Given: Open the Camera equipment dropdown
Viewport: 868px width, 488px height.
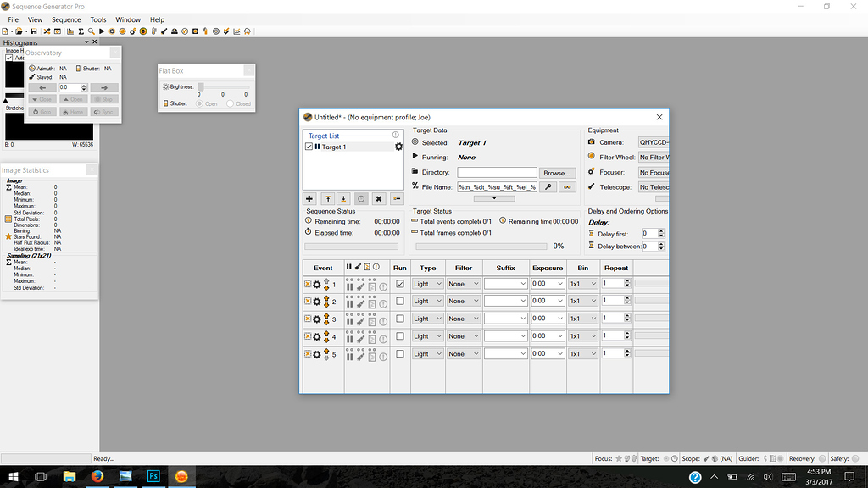Looking at the screenshot, I should (654, 142).
